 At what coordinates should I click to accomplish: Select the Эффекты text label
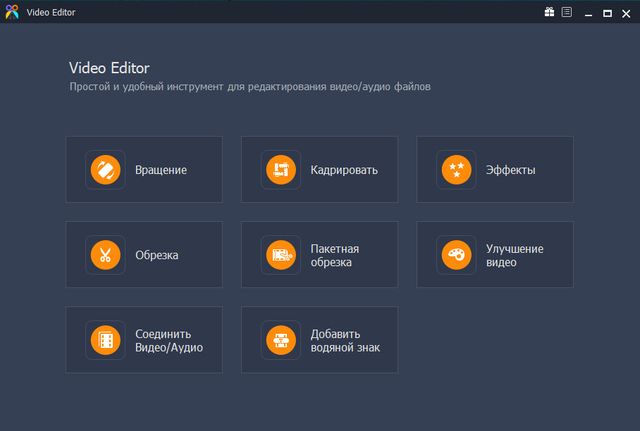[510, 170]
